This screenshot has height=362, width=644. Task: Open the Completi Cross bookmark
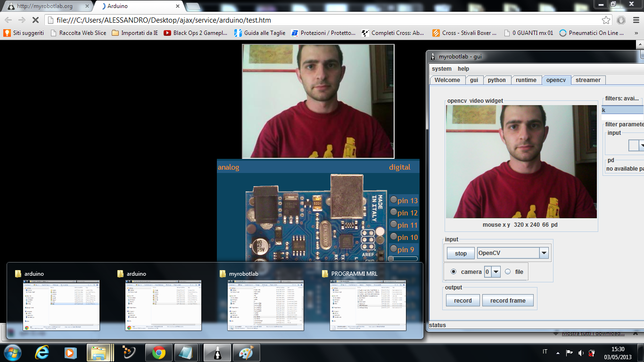click(393, 33)
